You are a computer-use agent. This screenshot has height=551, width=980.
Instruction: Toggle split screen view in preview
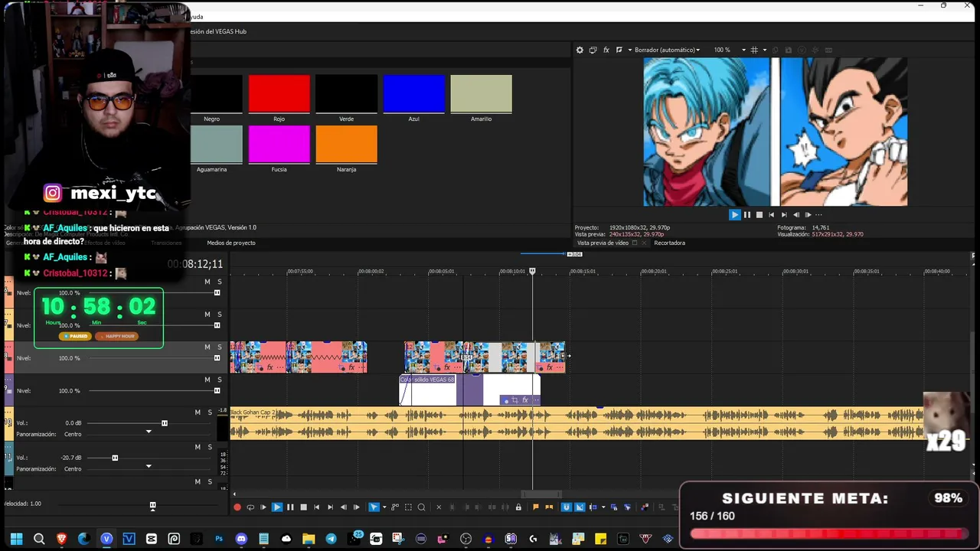619,50
